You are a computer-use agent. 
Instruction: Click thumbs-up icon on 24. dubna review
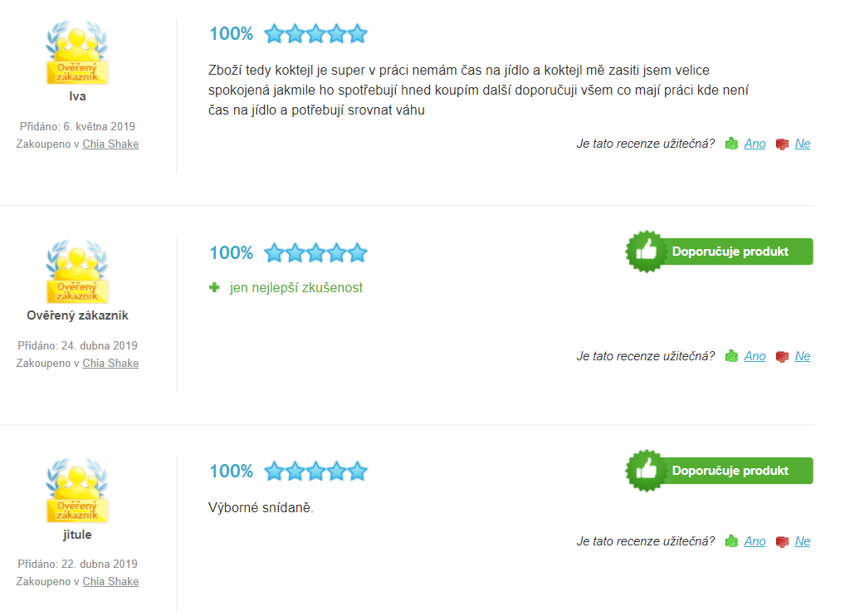coord(731,356)
